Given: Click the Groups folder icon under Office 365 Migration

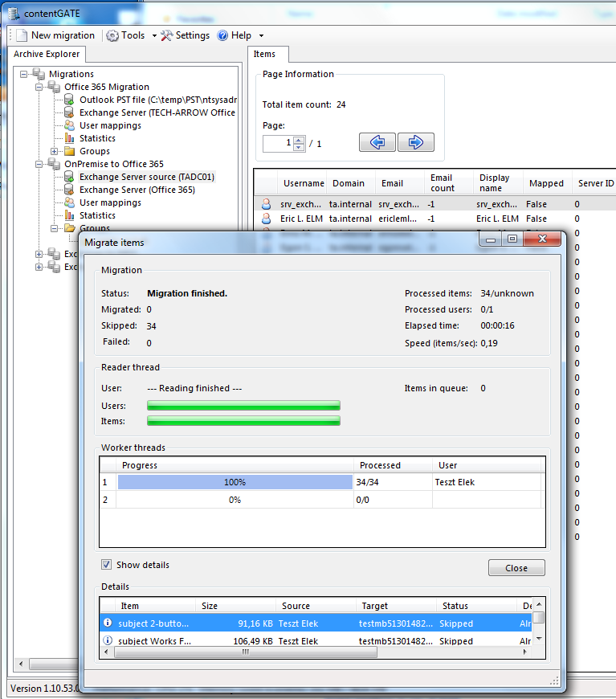Looking at the screenshot, I should 69,151.
